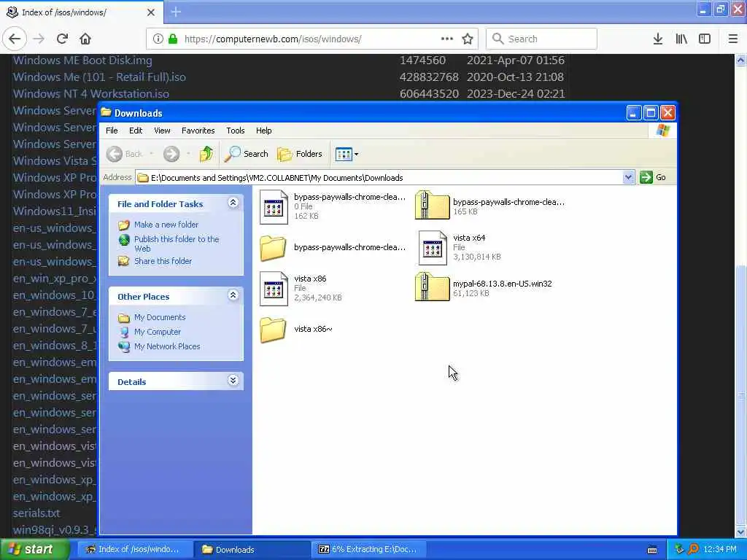The width and height of the screenshot is (747, 560).
Task: Toggle Folders pane in Explorer
Action: point(300,154)
